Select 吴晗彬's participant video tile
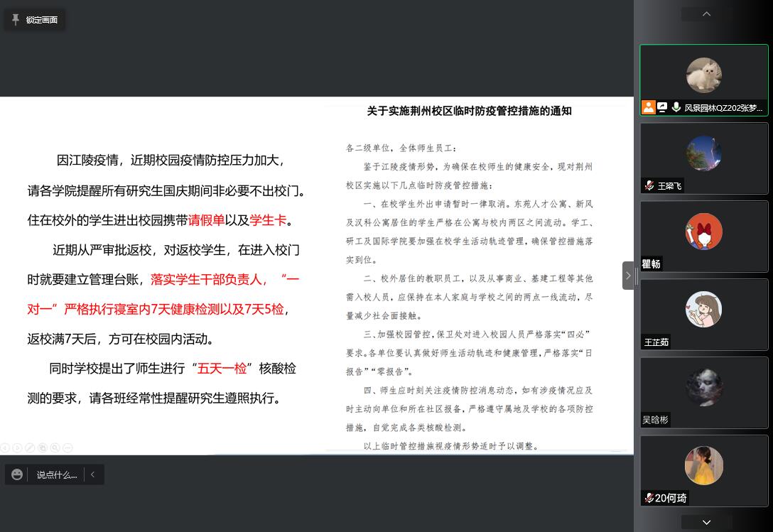The width and height of the screenshot is (773, 532). [703, 392]
